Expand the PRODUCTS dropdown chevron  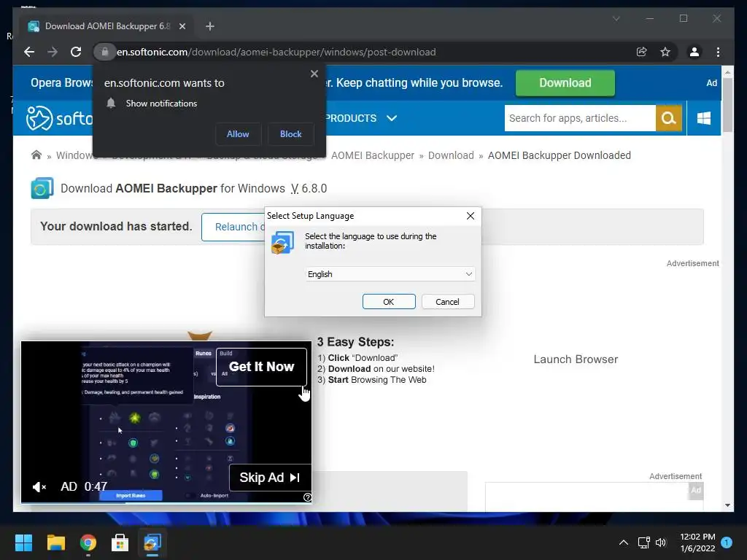pos(392,118)
